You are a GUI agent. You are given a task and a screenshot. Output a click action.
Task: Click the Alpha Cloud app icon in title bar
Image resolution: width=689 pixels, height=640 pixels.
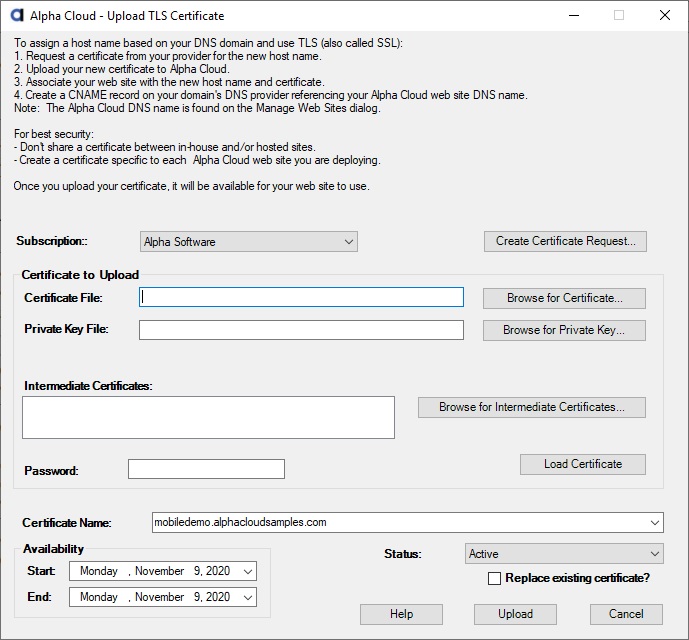tap(17, 15)
